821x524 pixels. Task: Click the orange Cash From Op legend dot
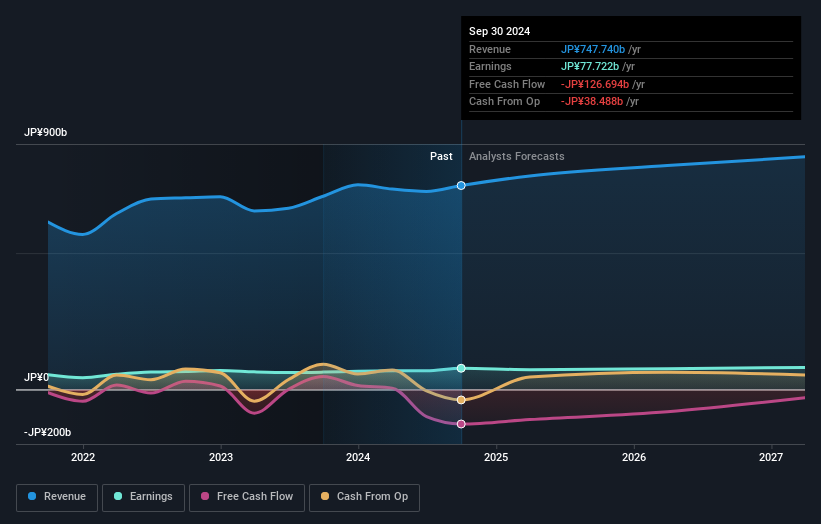point(325,496)
